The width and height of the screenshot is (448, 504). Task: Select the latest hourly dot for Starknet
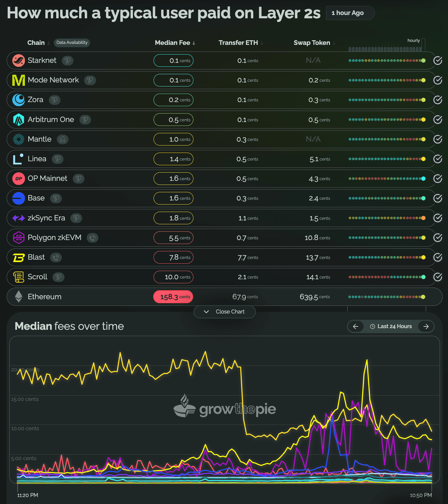pos(423,61)
